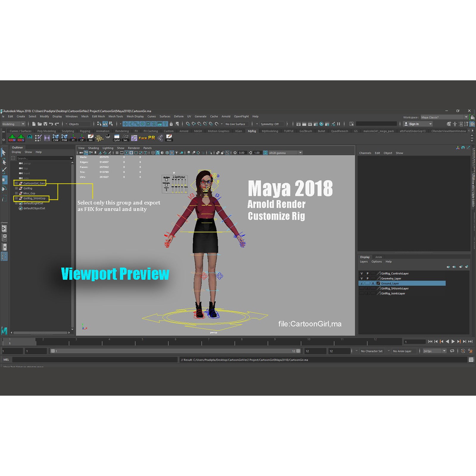Open the Arnold menu
This screenshot has width=476, height=476.
[226, 117]
